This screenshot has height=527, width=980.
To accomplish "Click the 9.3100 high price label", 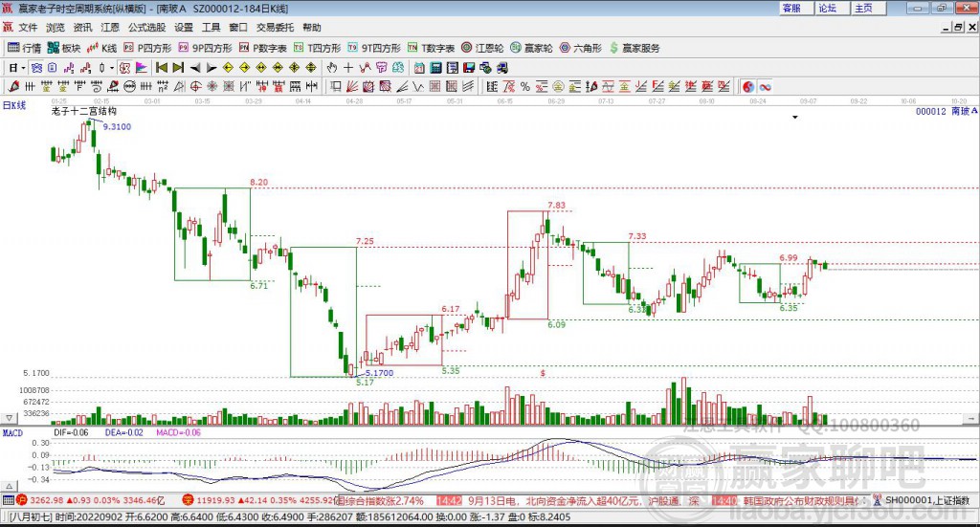I will [117, 127].
